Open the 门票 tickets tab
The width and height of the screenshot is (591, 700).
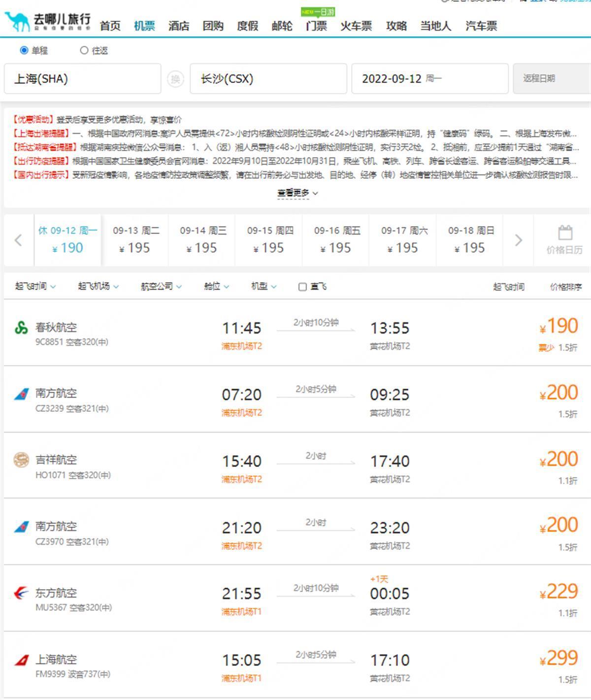pyautogui.click(x=317, y=26)
